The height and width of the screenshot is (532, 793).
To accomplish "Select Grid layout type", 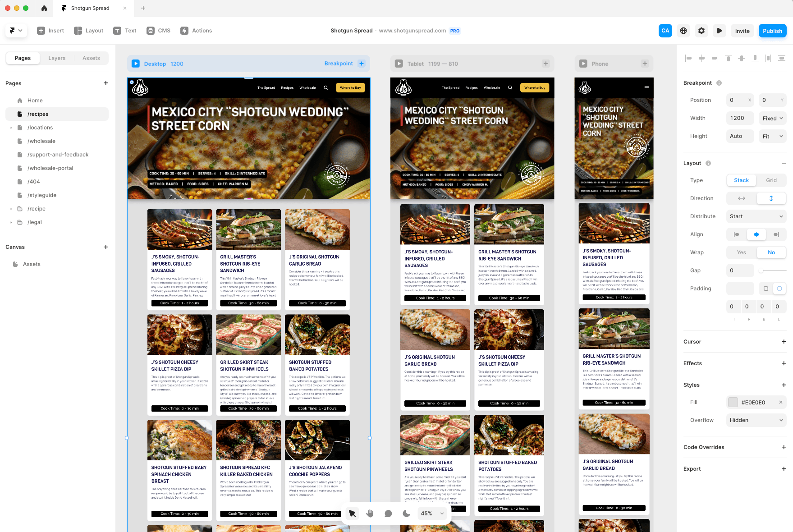I will pos(771,180).
